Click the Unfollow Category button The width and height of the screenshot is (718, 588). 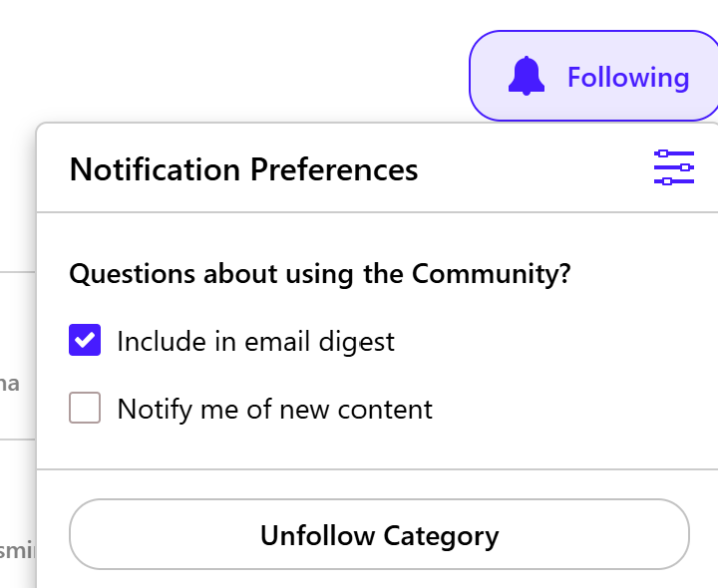(379, 535)
